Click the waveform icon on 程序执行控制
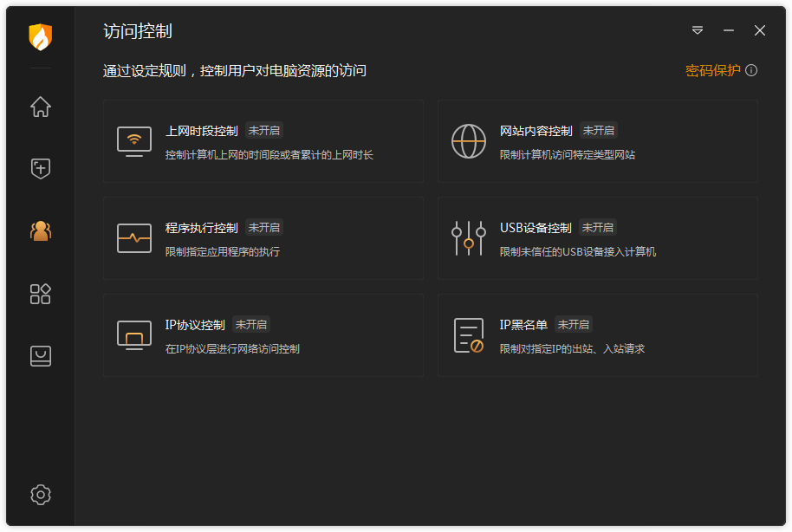This screenshot has width=792, height=532. (134, 238)
